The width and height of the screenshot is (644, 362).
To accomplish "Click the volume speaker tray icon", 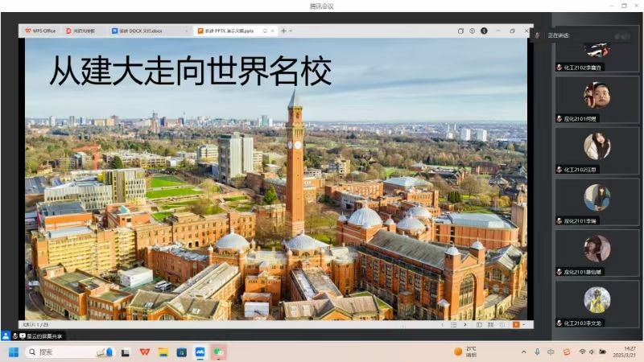I will pos(592,352).
